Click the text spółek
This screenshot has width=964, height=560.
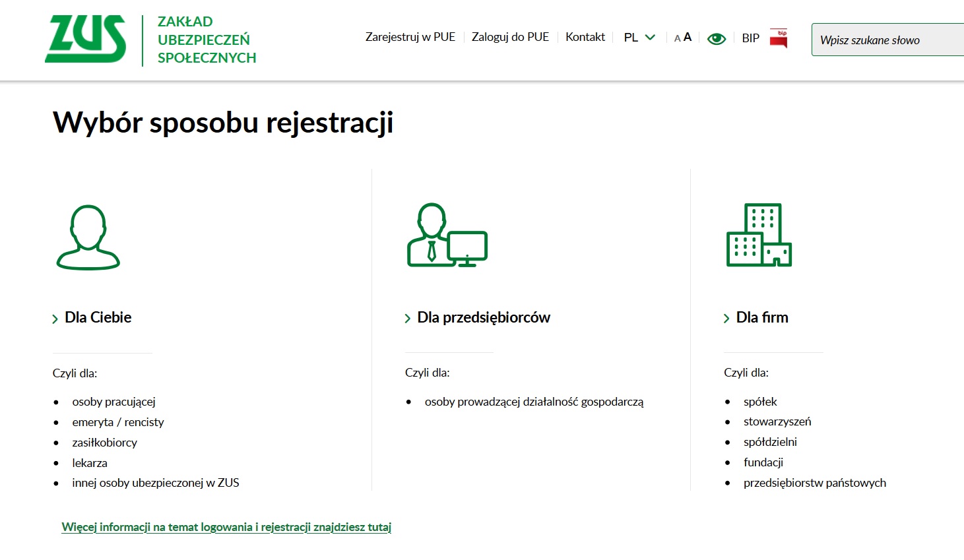(x=760, y=402)
